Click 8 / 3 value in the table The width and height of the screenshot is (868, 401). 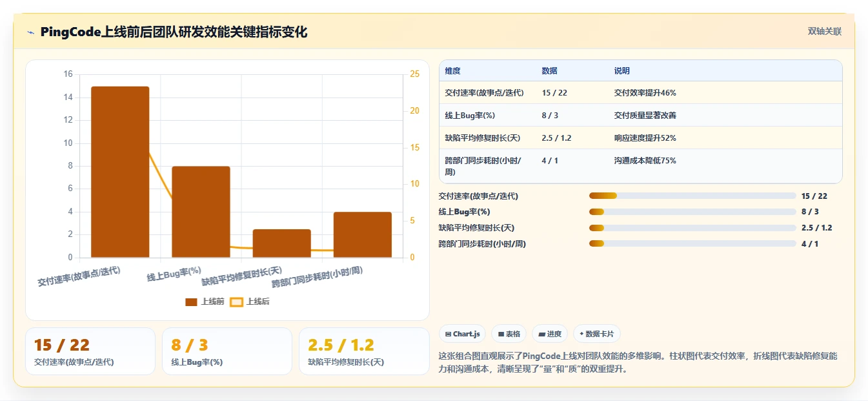pyautogui.click(x=550, y=115)
